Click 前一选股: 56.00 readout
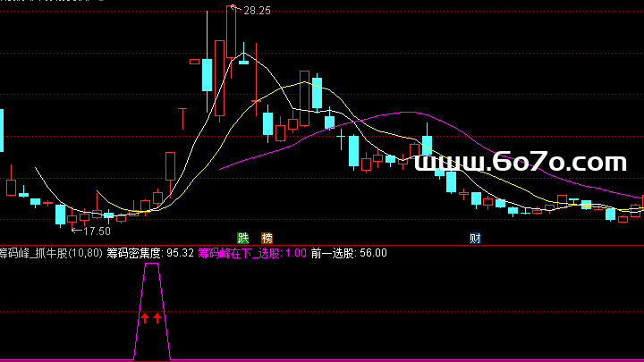This screenshot has height=362, width=644. [349, 253]
